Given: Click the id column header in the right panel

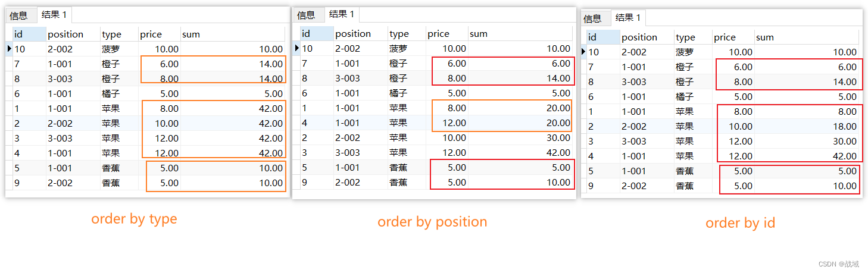Looking at the screenshot, I should click(603, 37).
